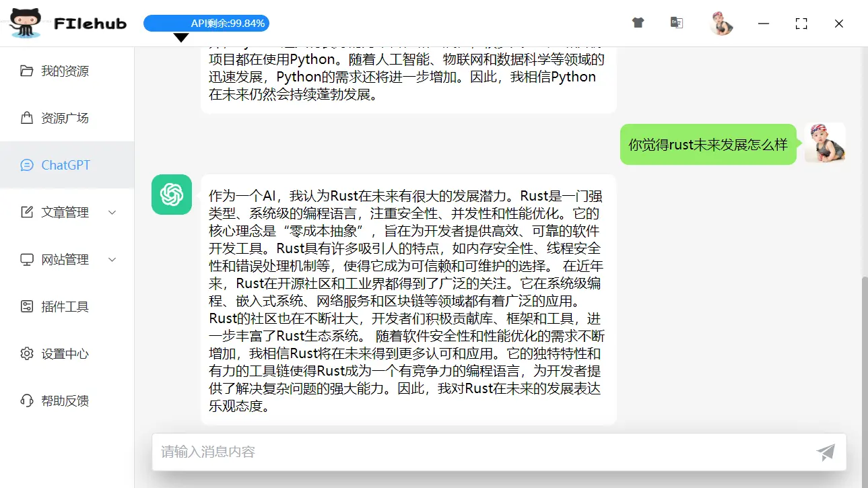Open 插件工具 menu item

pyautogui.click(x=67, y=306)
